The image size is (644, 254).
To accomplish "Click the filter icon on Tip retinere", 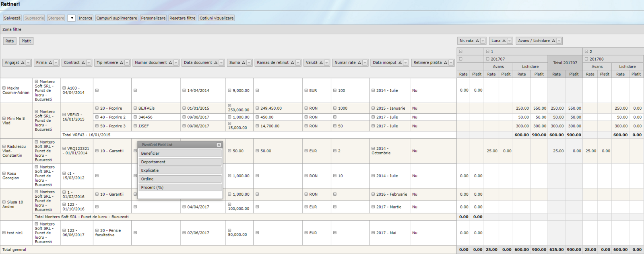I will tap(127, 63).
